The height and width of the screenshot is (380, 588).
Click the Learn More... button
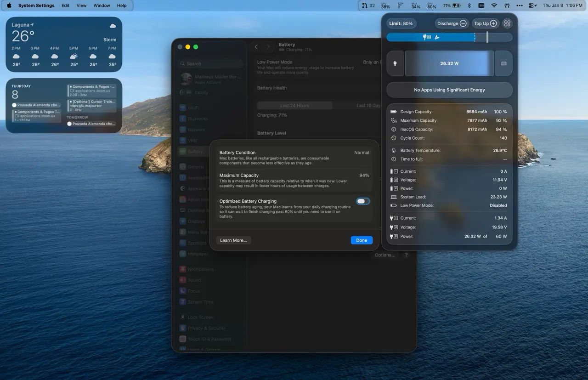click(233, 240)
